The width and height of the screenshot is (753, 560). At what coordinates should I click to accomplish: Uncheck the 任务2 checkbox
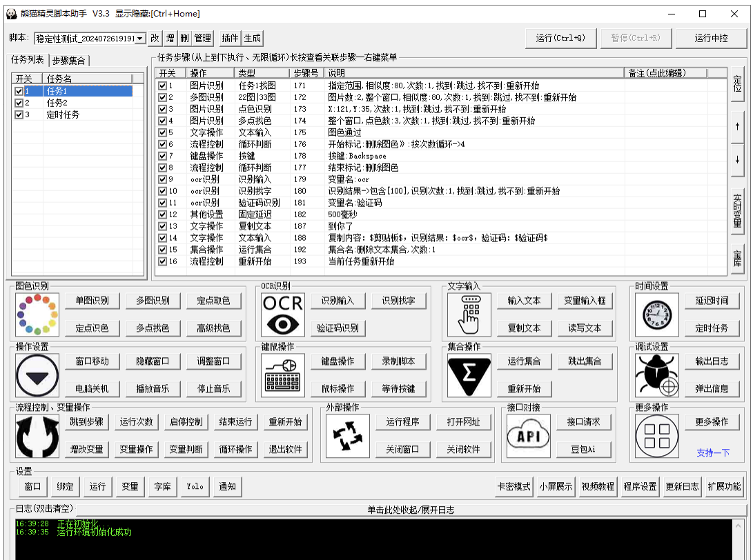click(x=19, y=103)
